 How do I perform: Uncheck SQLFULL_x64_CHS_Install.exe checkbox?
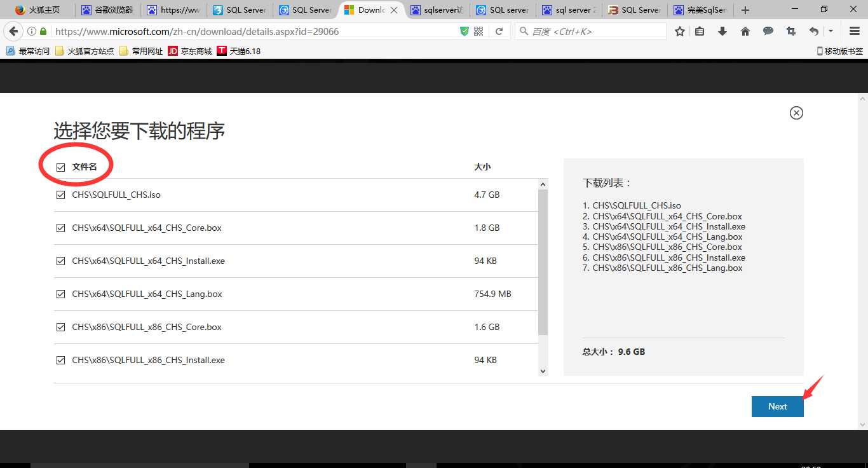(61, 261)
